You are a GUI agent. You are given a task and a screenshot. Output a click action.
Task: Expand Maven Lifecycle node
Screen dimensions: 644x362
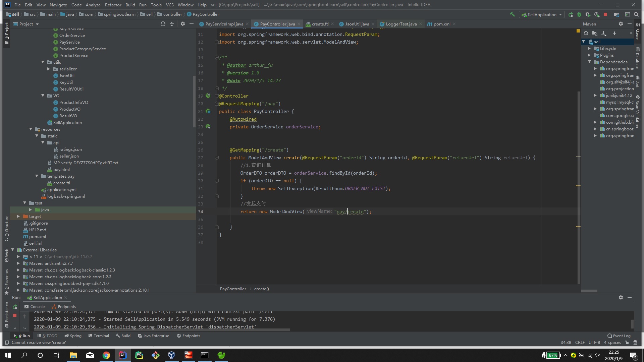(x=589, y=49)
